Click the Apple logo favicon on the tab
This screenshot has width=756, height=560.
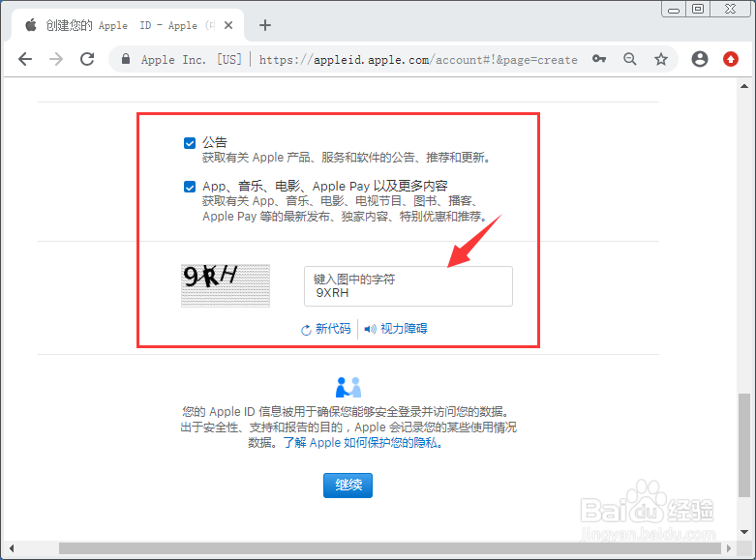tap(31, 25)
